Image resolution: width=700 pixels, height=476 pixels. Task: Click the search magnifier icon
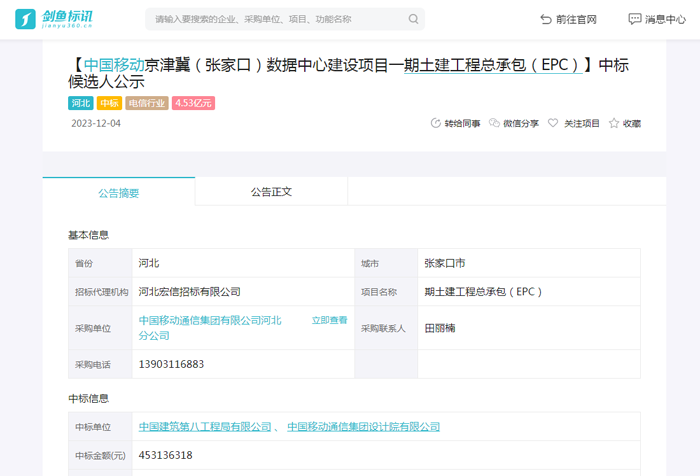413,19
